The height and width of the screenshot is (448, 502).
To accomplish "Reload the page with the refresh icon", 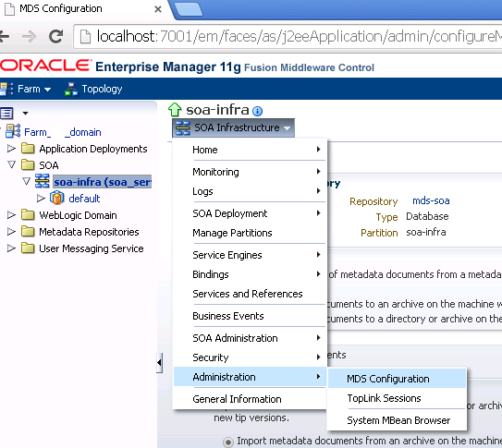I will [55, 36].
